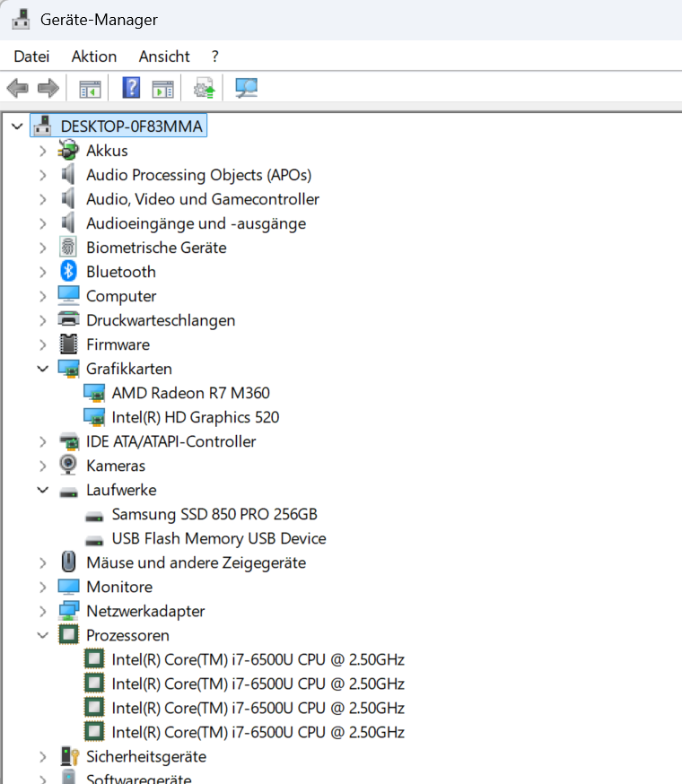Select the last Intel Core i7-6500U entry
This screenshot has height=784, width=682.
[x=258, y=732]
